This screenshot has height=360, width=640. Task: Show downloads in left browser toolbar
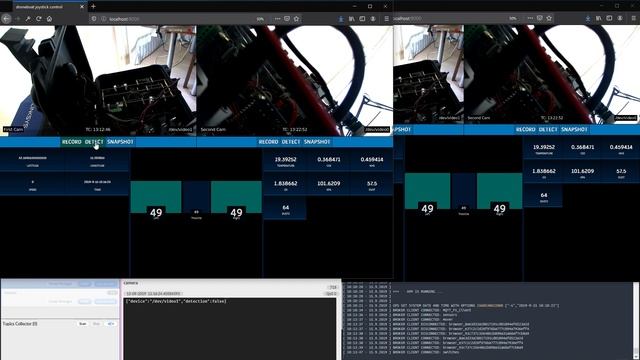coord(341,19)
